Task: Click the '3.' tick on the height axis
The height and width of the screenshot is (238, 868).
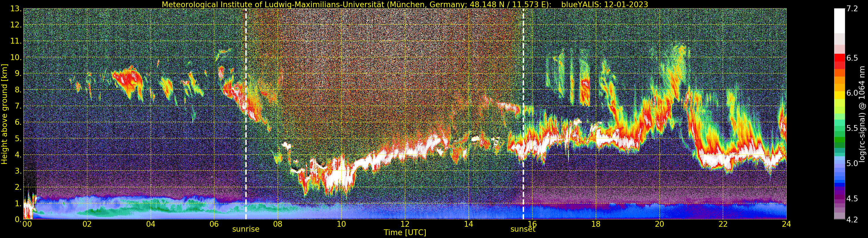Action: (x=18, y=171)
